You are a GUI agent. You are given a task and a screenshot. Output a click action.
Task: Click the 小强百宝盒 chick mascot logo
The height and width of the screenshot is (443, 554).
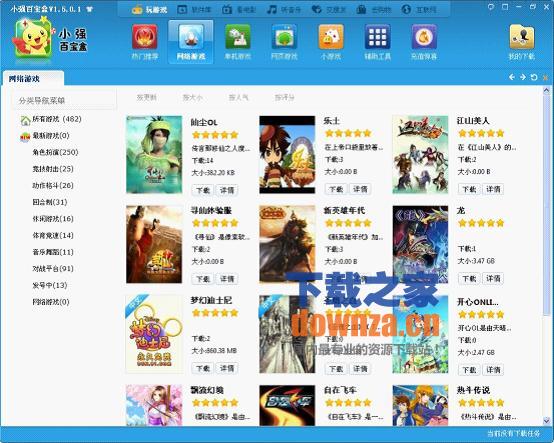click(x=32, y=38)
